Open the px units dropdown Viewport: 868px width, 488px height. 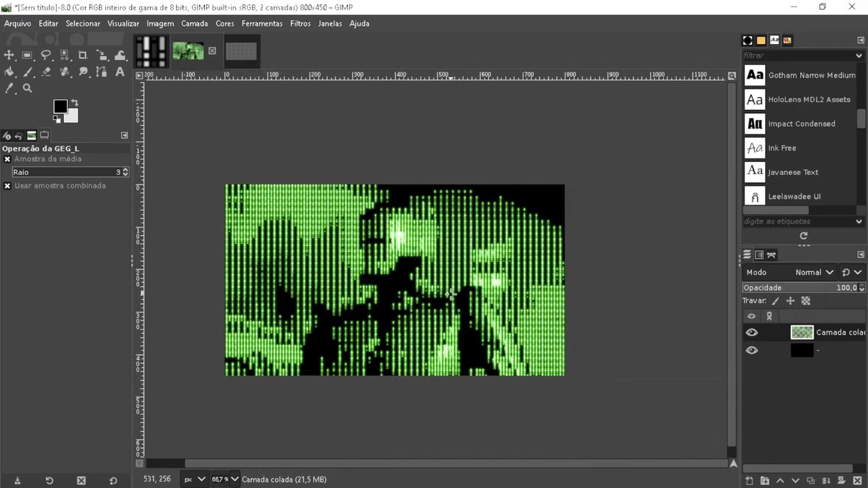click(x=194, y=479)
